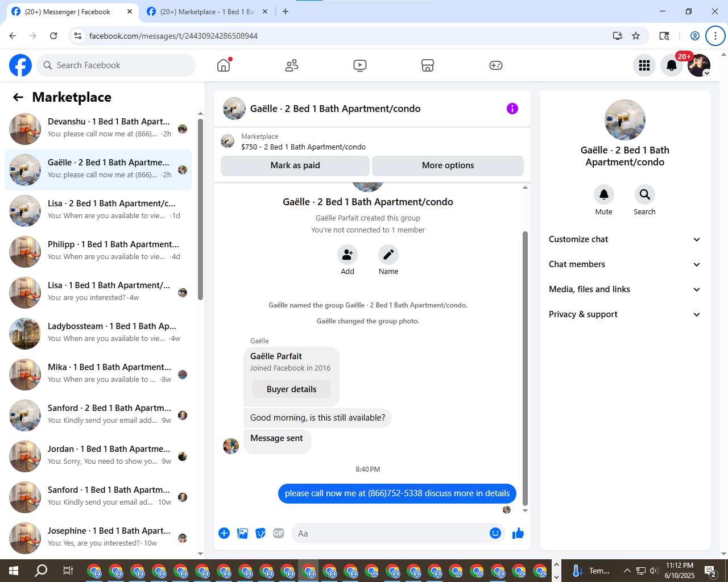
Task: Open Devanshu 1 Bed 1 Bath conversation
Action: [98, 129]
